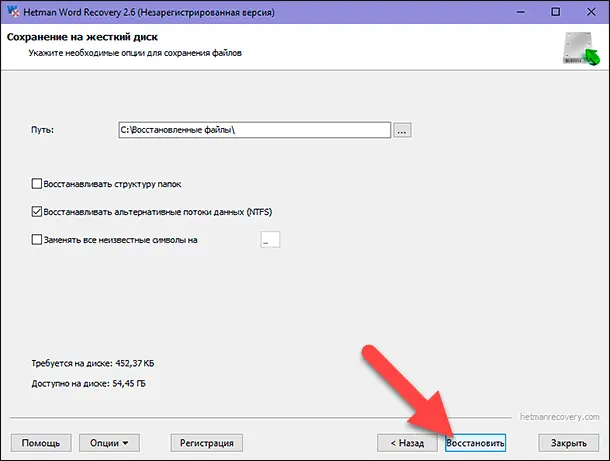The image size is (610, 461).
Task: Uncheck "Восстанавливать альтернативные потоки данных (NTFS)"
Action: click(38, 212)
